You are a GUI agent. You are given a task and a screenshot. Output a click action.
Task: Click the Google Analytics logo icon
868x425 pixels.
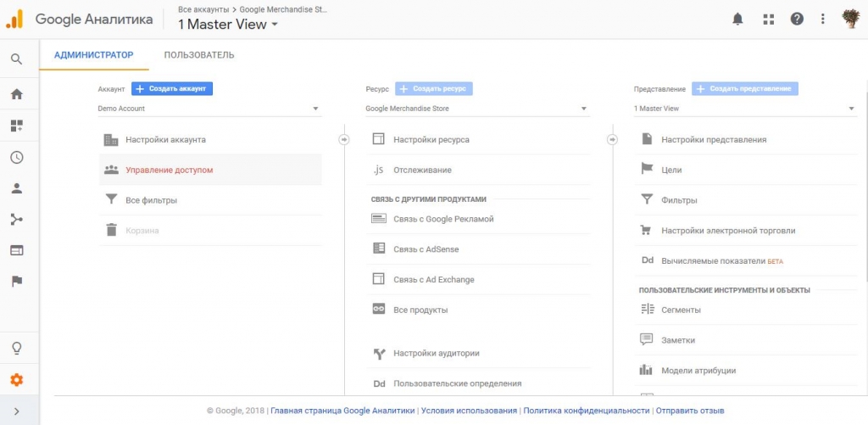click(15, 20)
